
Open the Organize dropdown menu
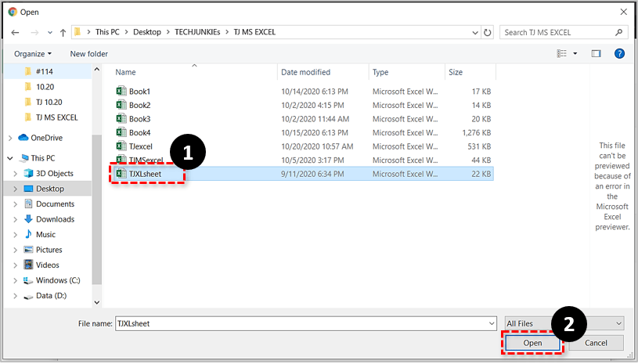click(33, 53)
